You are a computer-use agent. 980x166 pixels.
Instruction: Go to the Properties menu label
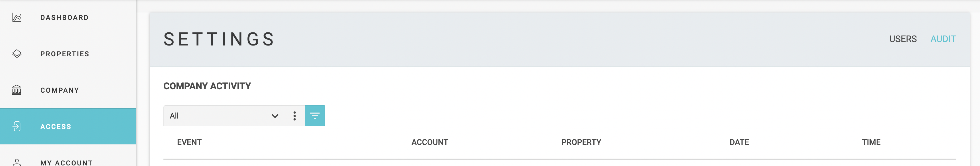pyautogui.click(x=65, y=54)
